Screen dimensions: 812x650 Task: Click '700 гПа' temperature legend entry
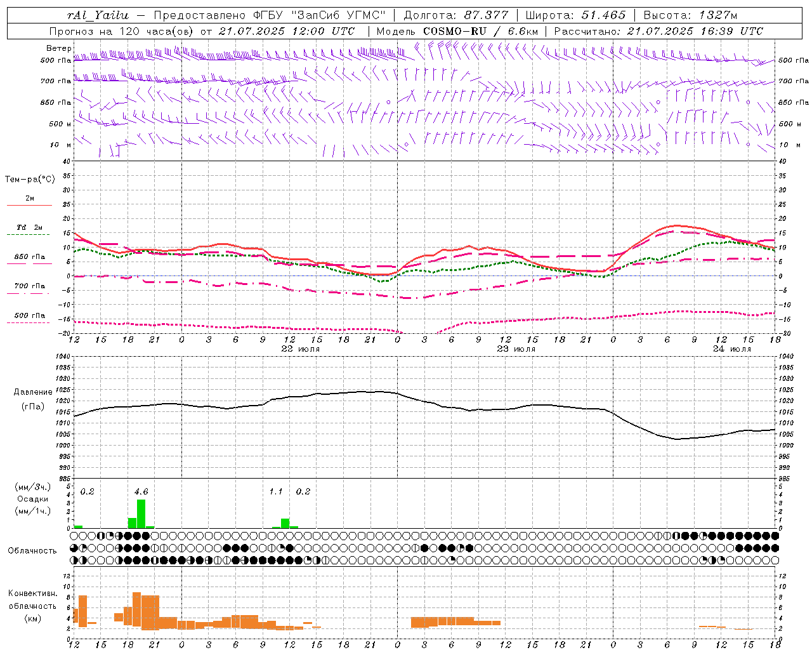pos(30,286)
